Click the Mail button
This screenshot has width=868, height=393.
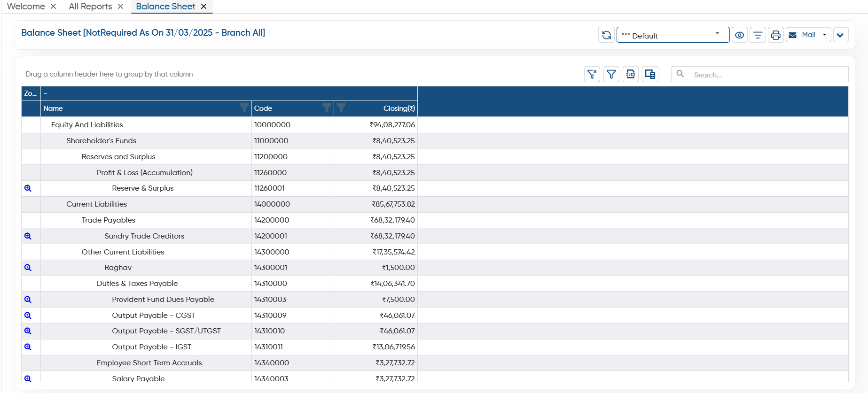(x=802, y=35)
